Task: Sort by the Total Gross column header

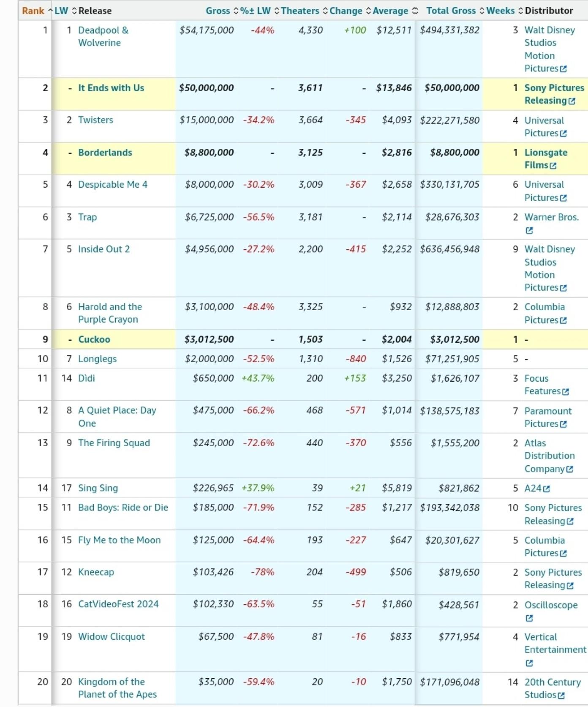Action: [x=455, y=11]
